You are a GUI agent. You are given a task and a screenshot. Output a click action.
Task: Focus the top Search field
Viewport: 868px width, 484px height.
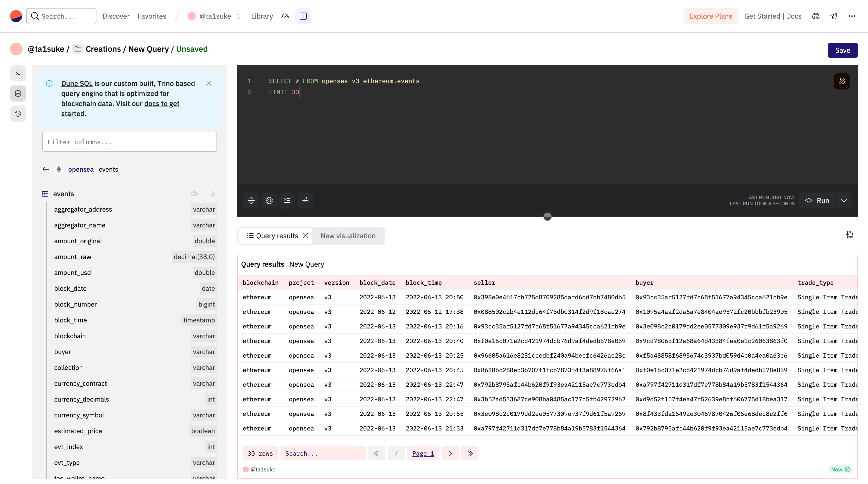pyautogui.click(x=61, y=16)
